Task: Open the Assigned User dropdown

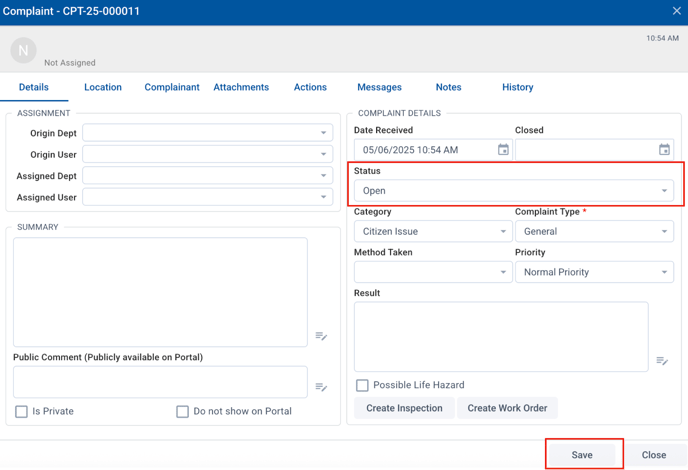Action: click(x=207, y=197)
